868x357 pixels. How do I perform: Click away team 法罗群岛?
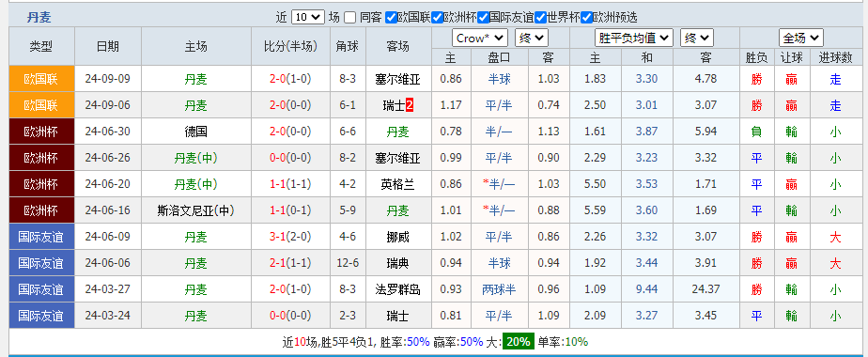tap(397, 289)
